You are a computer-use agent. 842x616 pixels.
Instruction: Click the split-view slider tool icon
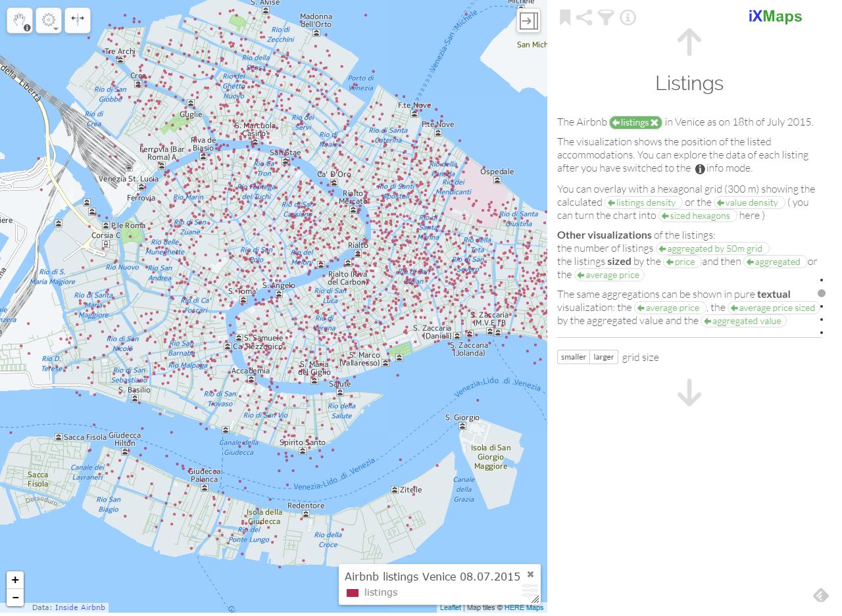coord(78,20)
